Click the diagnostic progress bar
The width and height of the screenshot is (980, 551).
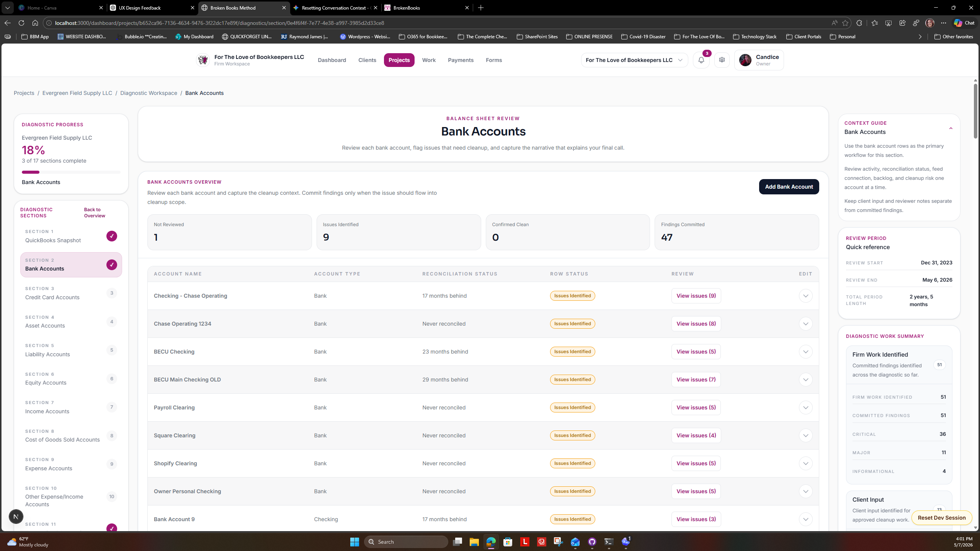[x=71, y=172]
